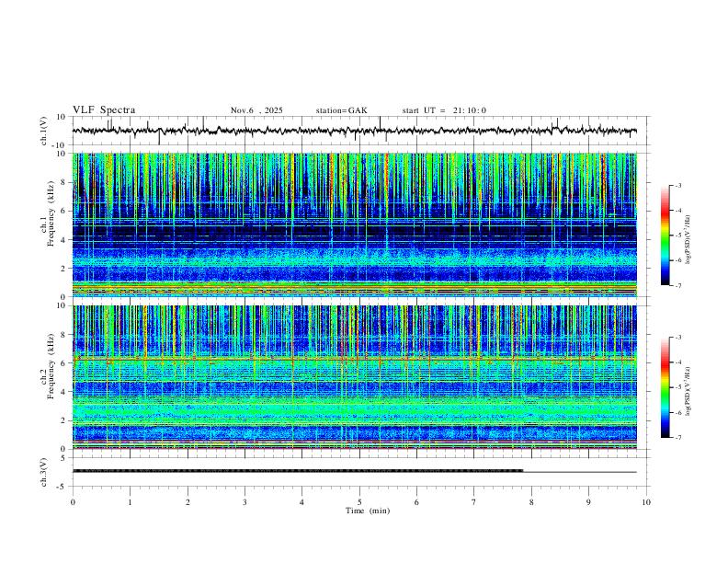Click the 'Time (min)' axis label

coord(368,511)
